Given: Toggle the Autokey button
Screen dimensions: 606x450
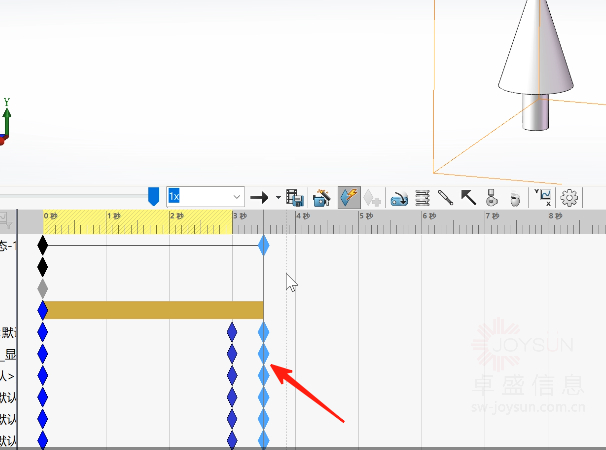Looking at the screenshot, I should (349, 197).
